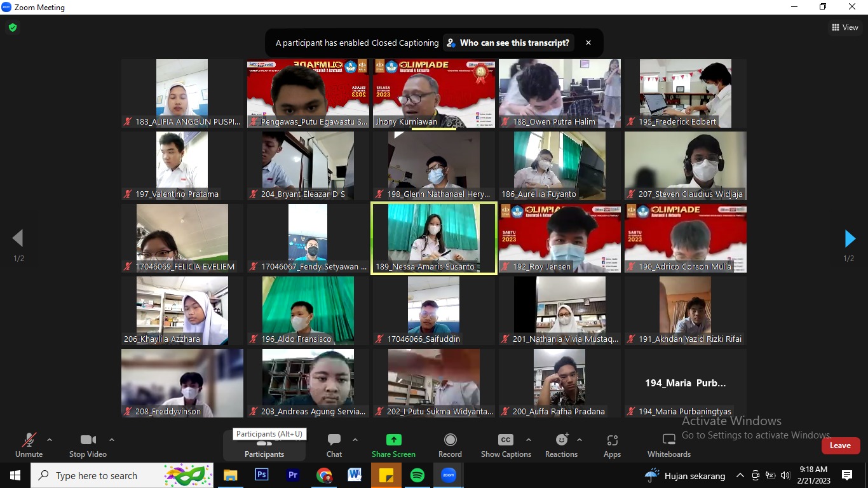This screenshot has width=868, height=488.
Task: Open Photoshop from taskbar
Action: [261, 475]
